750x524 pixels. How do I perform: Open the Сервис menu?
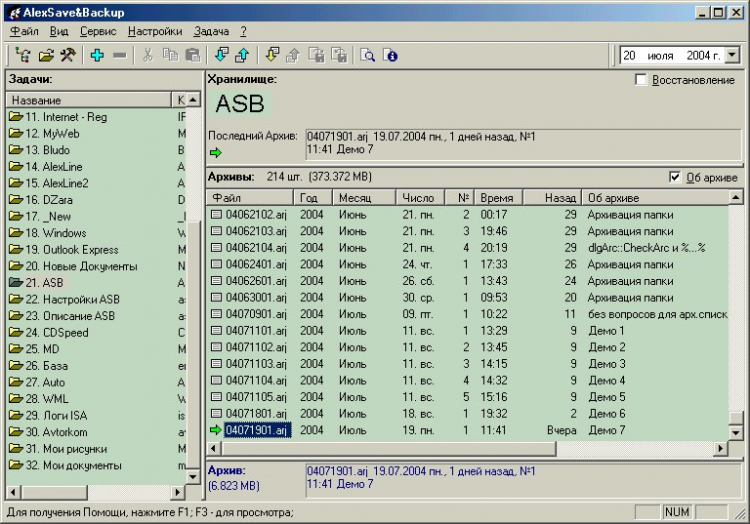(97, 31)
